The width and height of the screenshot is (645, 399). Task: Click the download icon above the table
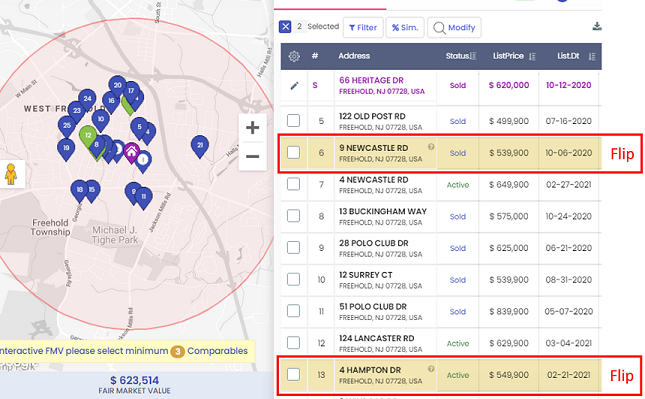(x=597, y=26)
